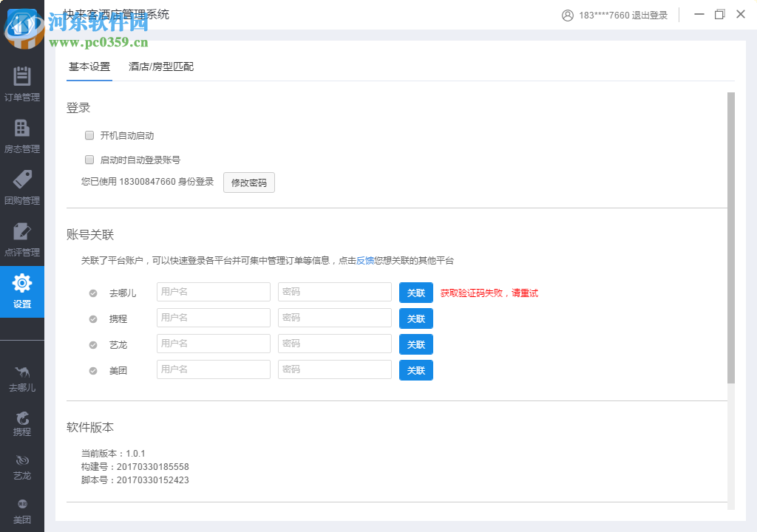Toggle the status checkmark beside 去哪儿
The height and width of the screenshot is (532, 757).
(92, 292)
